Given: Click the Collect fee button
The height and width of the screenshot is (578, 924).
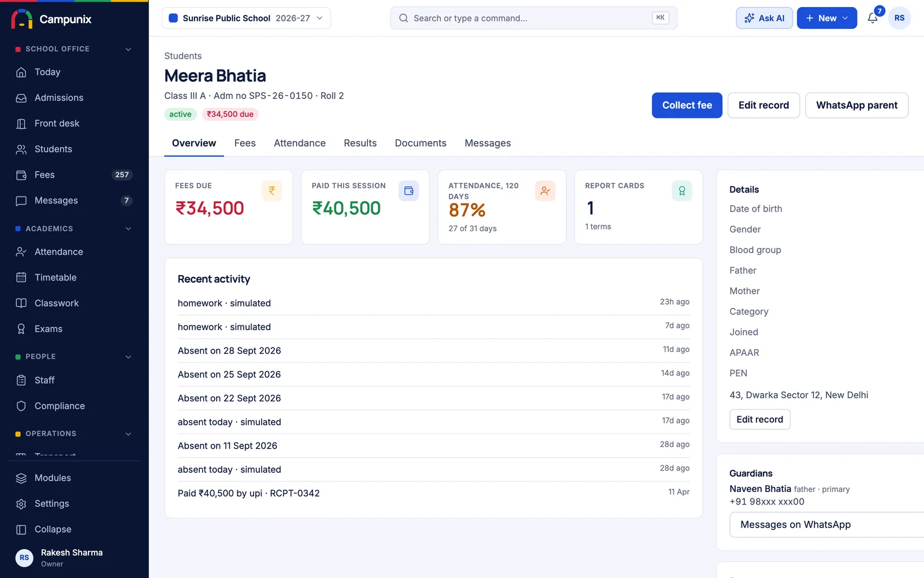Looking at the screenshot, I should point(687,105).
